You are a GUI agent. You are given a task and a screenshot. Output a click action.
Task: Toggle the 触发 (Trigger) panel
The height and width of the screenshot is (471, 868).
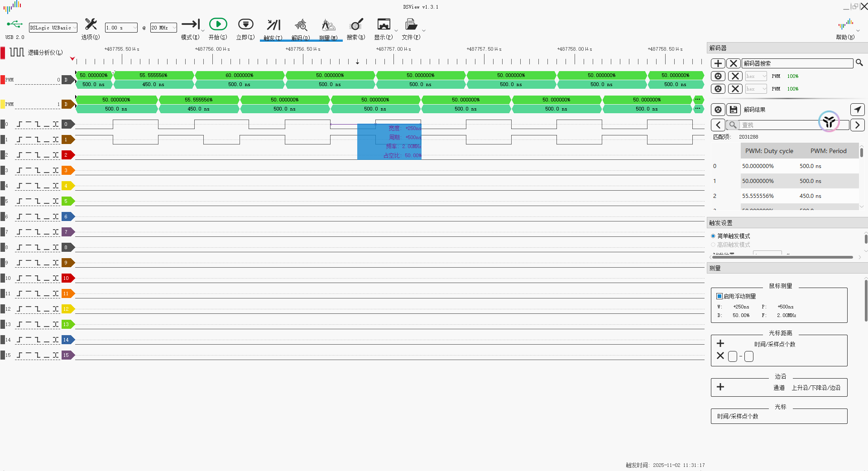273,24
